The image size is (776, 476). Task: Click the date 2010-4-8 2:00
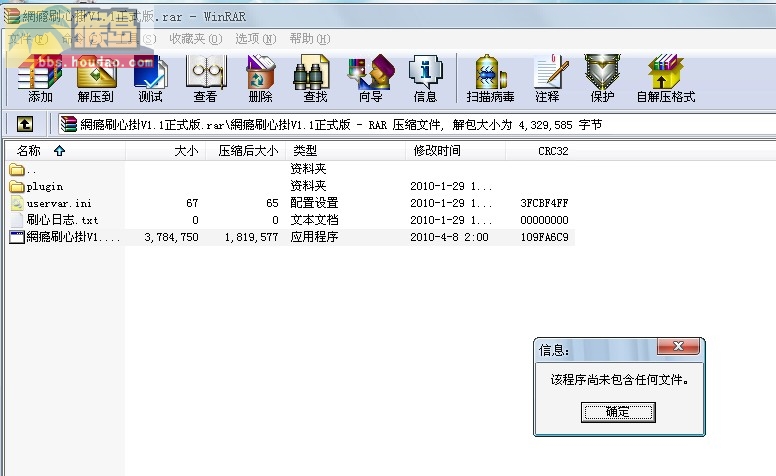click(x=449, y=238)
